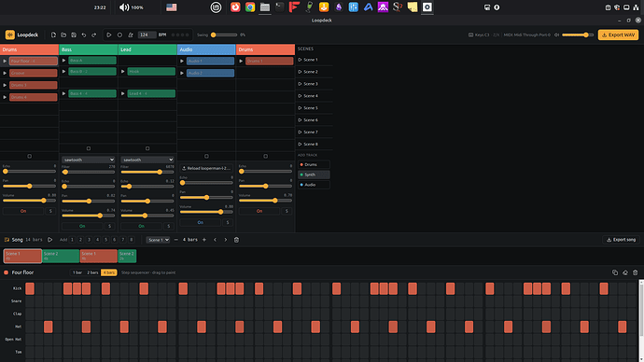Stop clips on the Audio track
The width and height of the screenshot is (644, 362).
pos(206,156)
